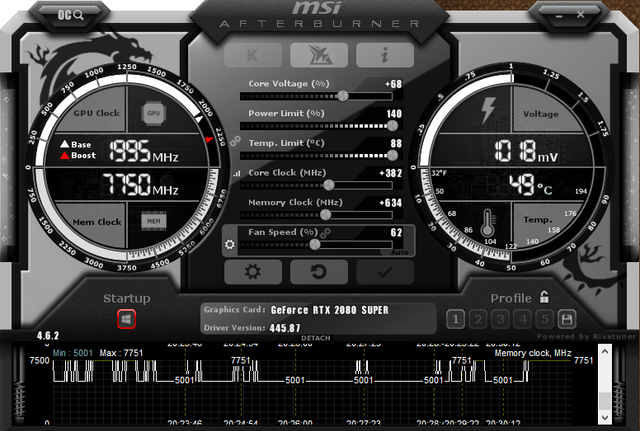Screen dimensions: 640x431
Task: Close the Afterburner window
Action: pyautogui.click(x=580, y=15)
